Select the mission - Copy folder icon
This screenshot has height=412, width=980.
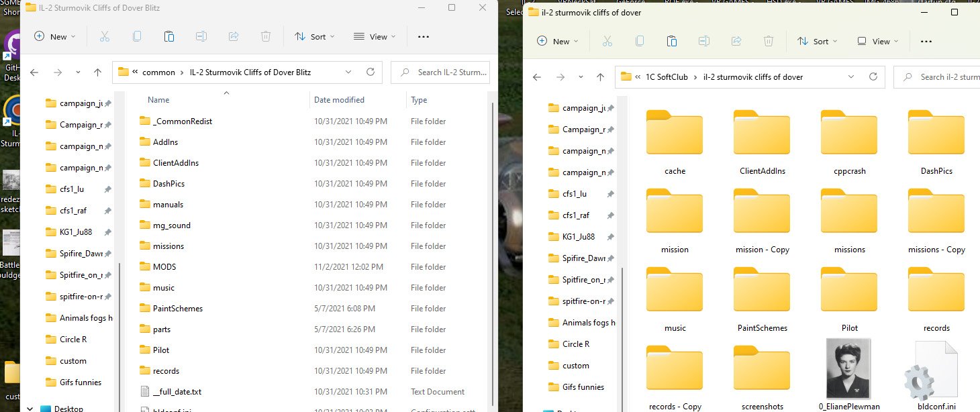[x=762, y=211]
